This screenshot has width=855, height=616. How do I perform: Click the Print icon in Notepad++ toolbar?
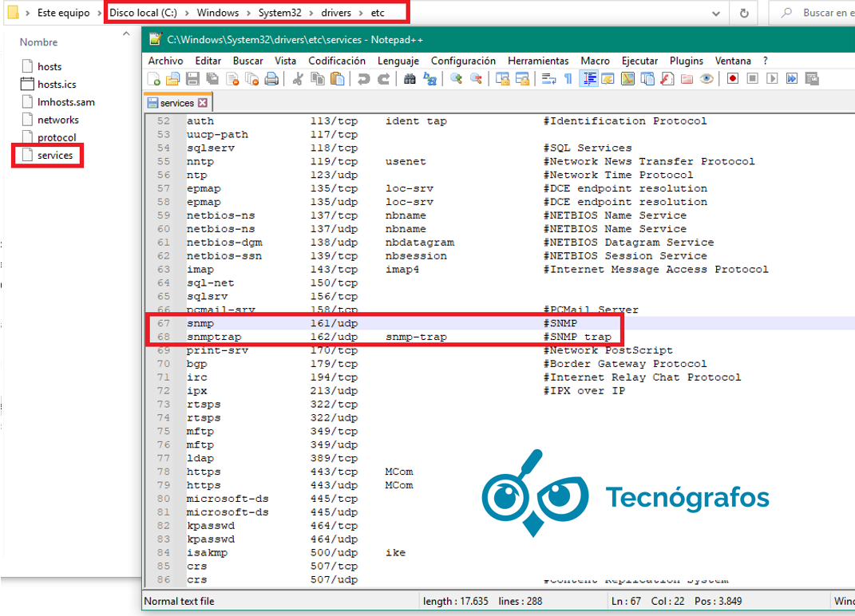click(271, 78)
